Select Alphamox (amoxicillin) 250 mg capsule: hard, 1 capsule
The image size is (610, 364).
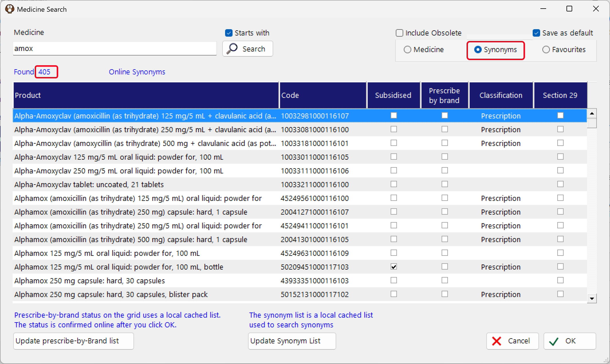click(300, 212)
